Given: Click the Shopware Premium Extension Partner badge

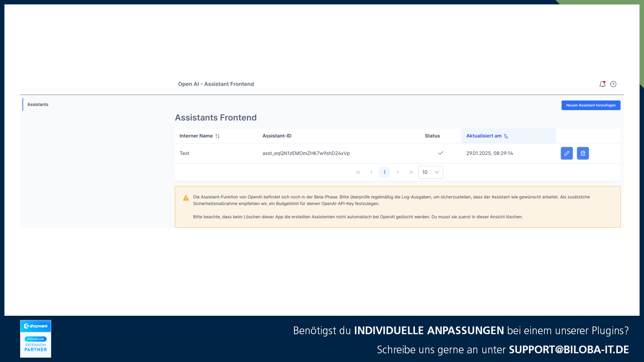Looking at the screenshot, I should coord(36,339).
